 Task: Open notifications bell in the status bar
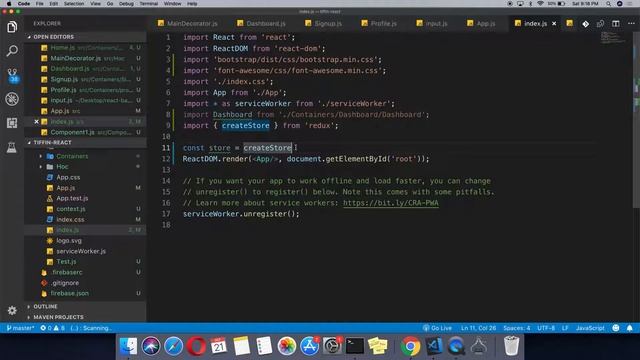[x=630, y=328]
